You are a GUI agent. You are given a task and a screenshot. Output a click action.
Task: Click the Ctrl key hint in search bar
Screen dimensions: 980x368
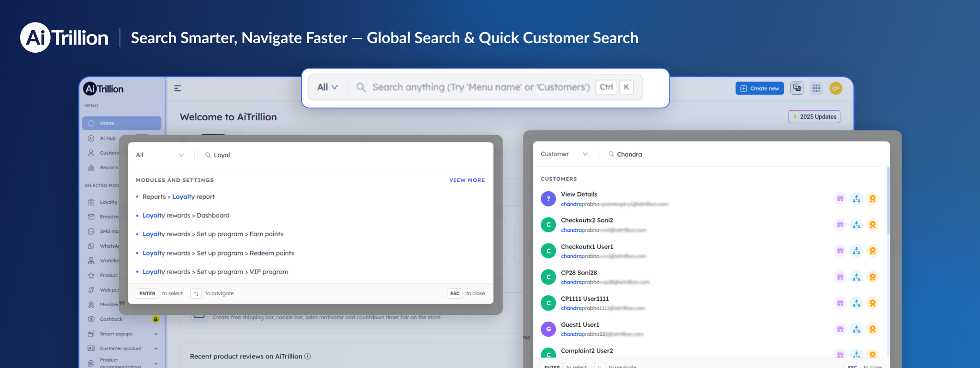(606, 87)
